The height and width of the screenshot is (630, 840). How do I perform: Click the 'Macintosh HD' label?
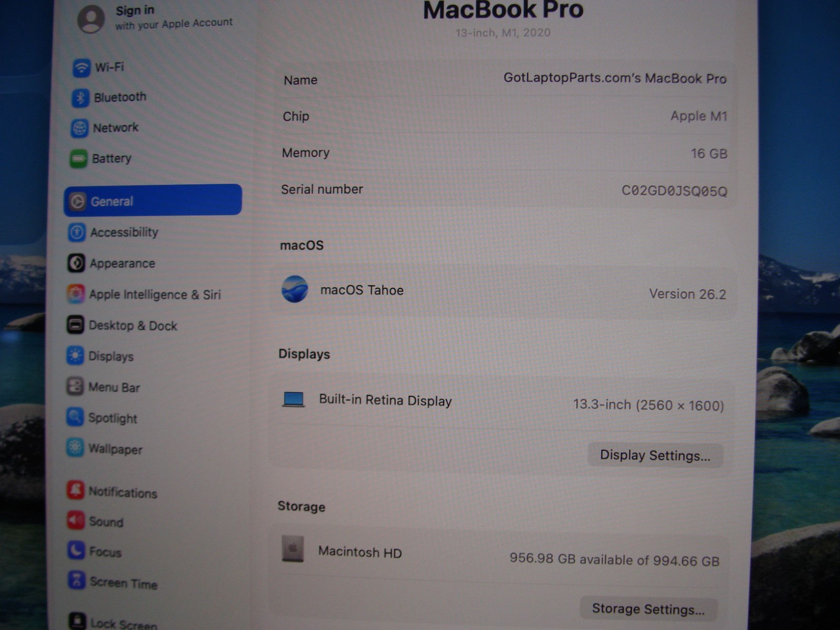click(360, 552)
